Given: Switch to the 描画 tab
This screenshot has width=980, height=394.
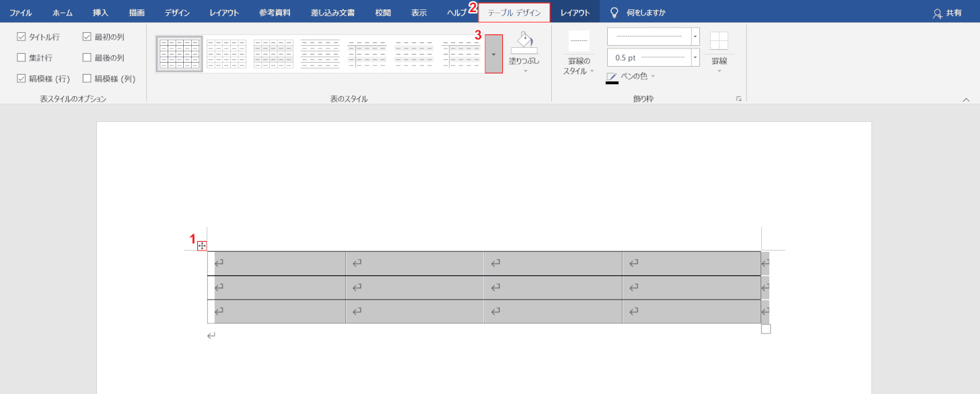Looking at the screenshot, I should 137,12.
